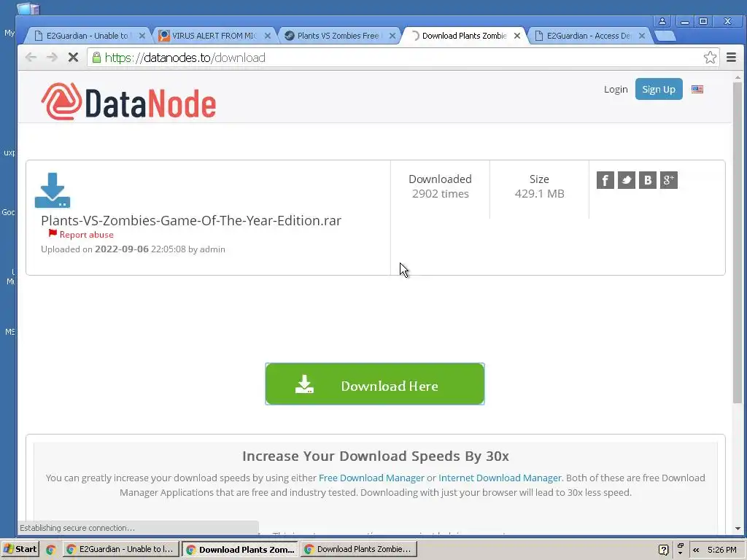Click the green Download Here button

pos(375,384)
